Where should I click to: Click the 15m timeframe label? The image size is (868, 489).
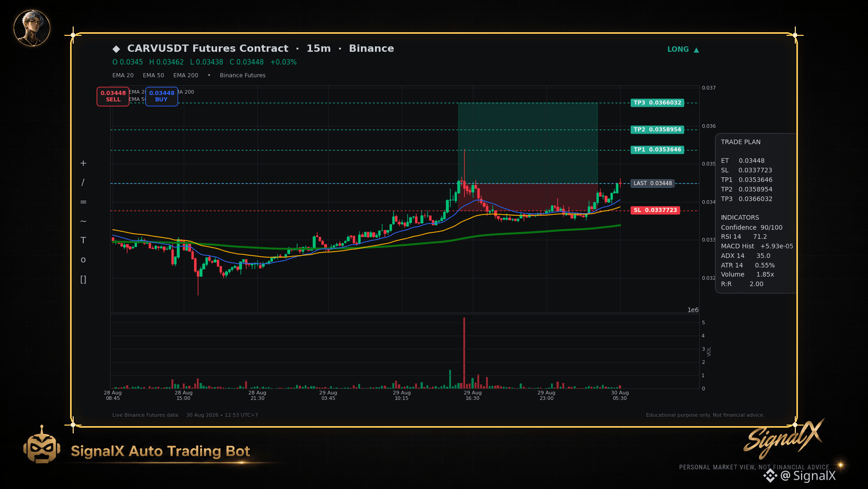[319, 48]
